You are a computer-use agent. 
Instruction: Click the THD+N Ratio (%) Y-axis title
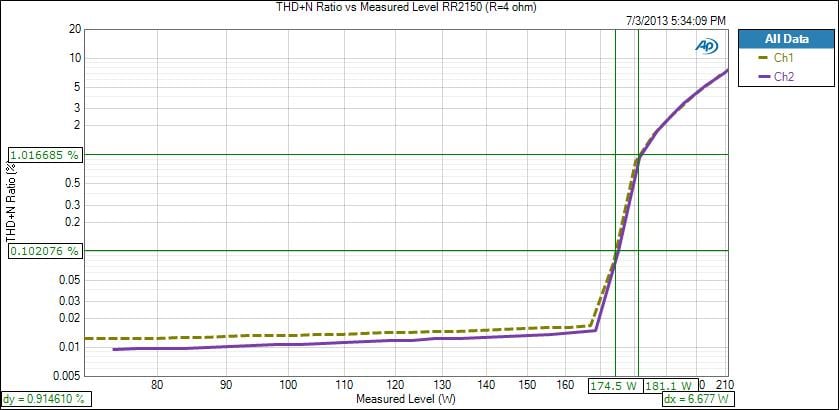pyautogui.click(x=15, y=203)
